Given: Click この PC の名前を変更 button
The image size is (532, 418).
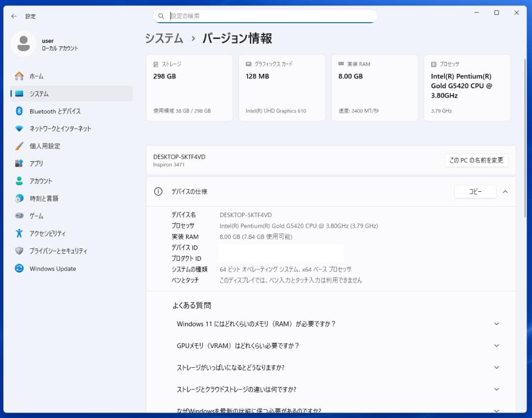Looking at the screenshot, I should pyautogui.click(x=476, y=160).
